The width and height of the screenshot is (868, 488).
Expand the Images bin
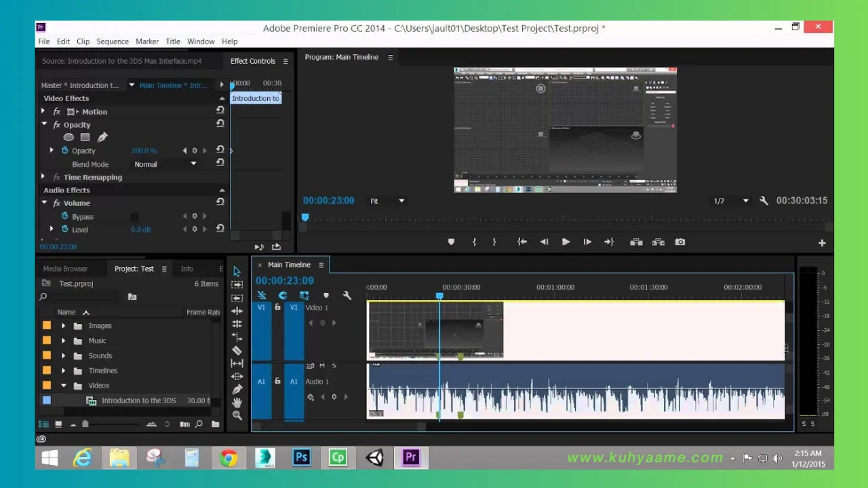tap(63, 326)
